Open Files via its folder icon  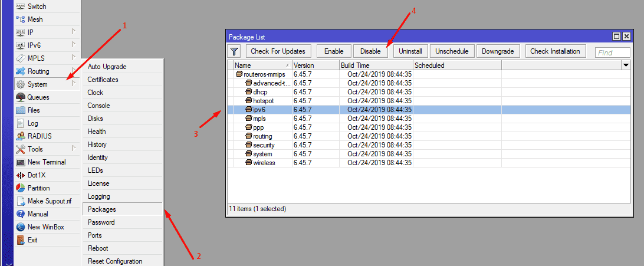pos(21,110)
